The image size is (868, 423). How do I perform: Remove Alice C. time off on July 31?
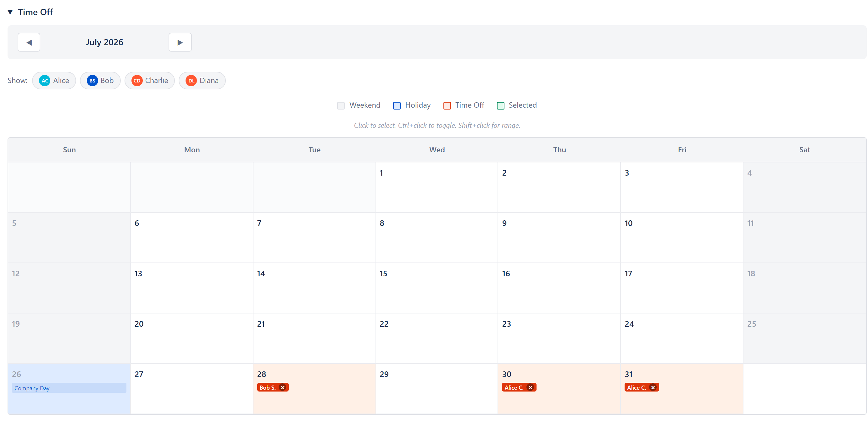pyautogui.click(x=653, y=387)
